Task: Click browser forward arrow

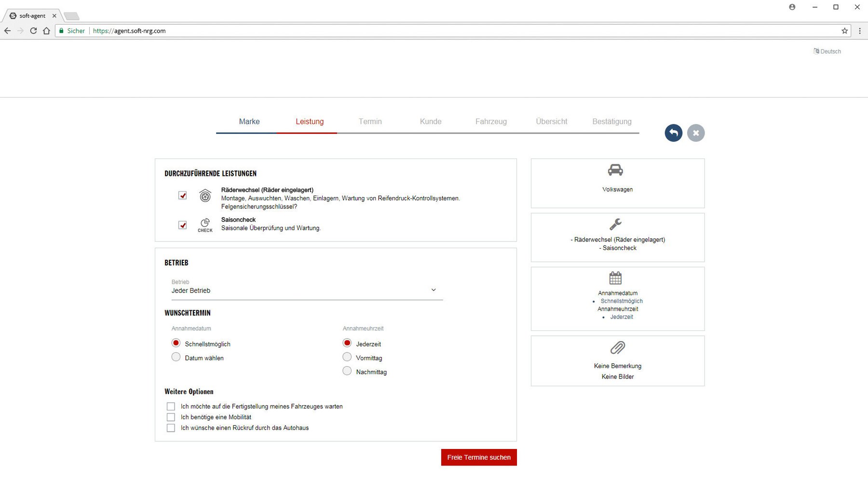Action: 20,31
